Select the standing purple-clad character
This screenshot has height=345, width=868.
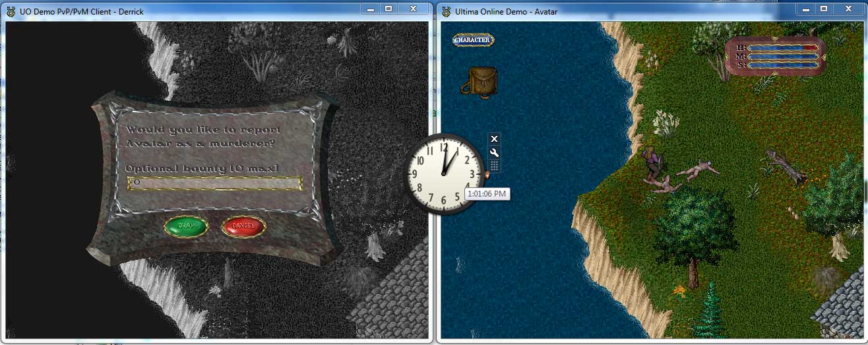point(652,162)
